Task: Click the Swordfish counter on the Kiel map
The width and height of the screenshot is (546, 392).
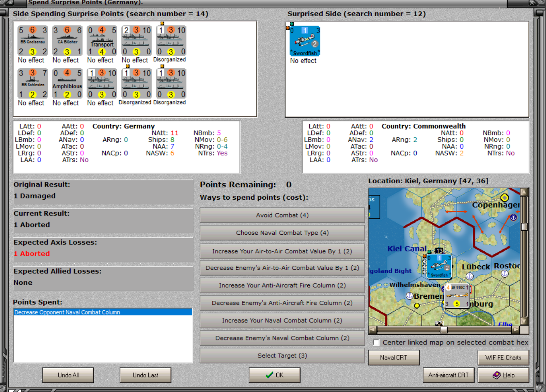Action: pos(439,267)
